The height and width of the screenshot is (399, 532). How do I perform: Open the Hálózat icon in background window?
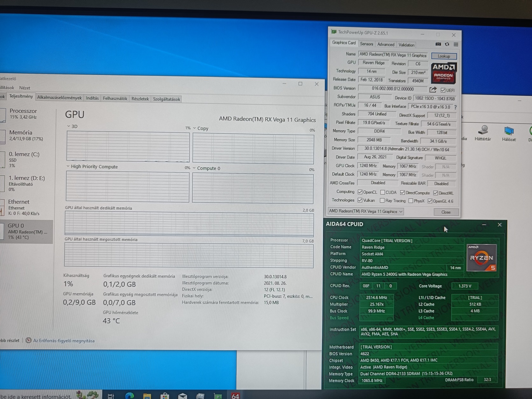pyautogui.click(x=509, y=134)
